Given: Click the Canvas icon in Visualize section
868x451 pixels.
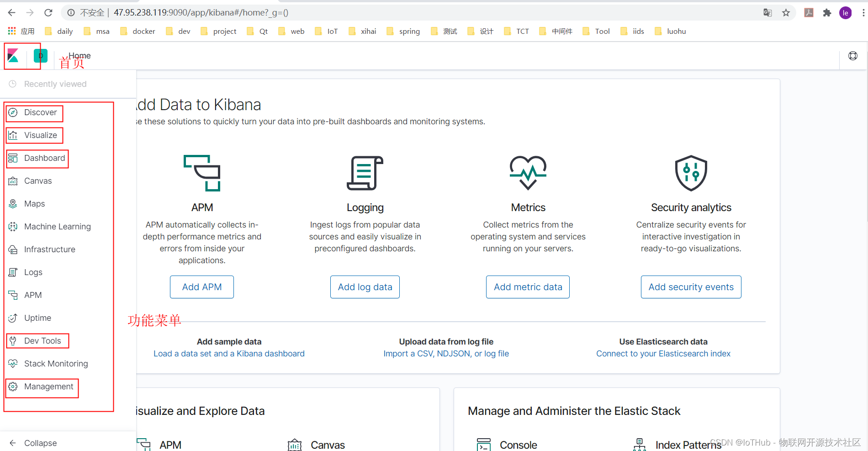Looking at the screenshot, I should coord(295,445).
